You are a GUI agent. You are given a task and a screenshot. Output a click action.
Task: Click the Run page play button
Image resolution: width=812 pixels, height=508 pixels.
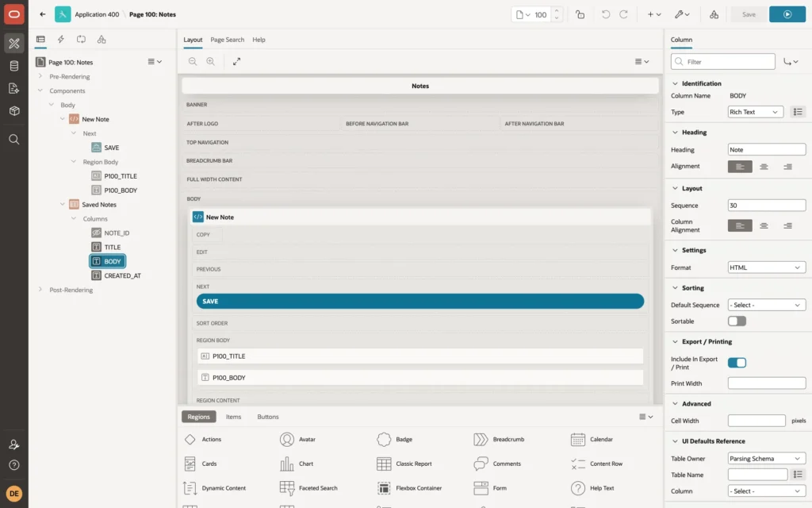tap(787, 14)
